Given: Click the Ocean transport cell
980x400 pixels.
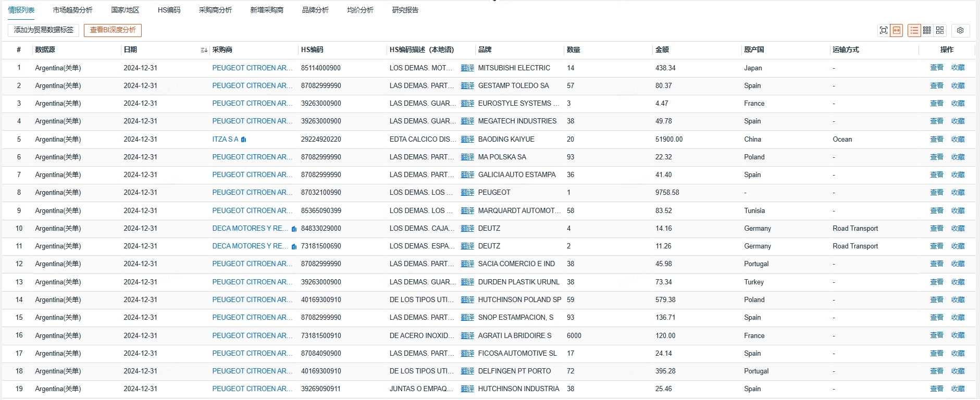Looking at the screenshot, I should (x=842, y=139).
